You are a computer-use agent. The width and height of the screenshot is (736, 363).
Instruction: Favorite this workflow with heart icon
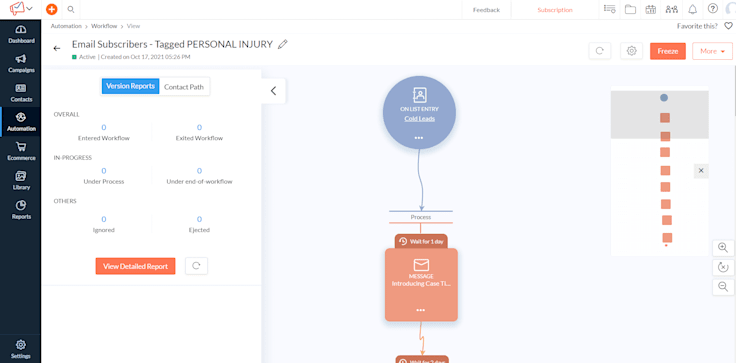pos(728,26)
